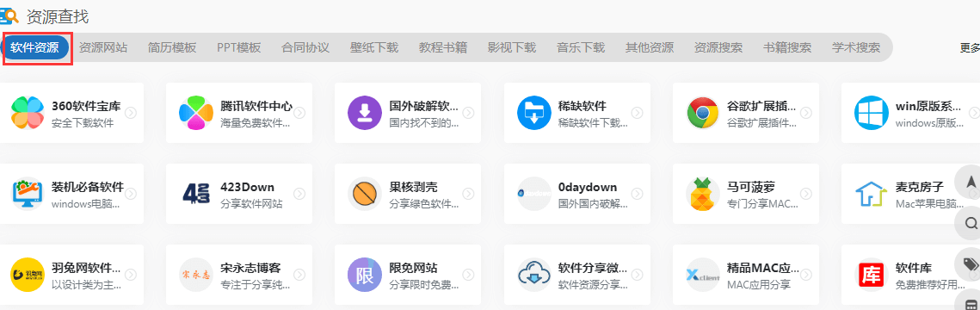
Task: Select the 软件资源 tab
Action: 35,47
